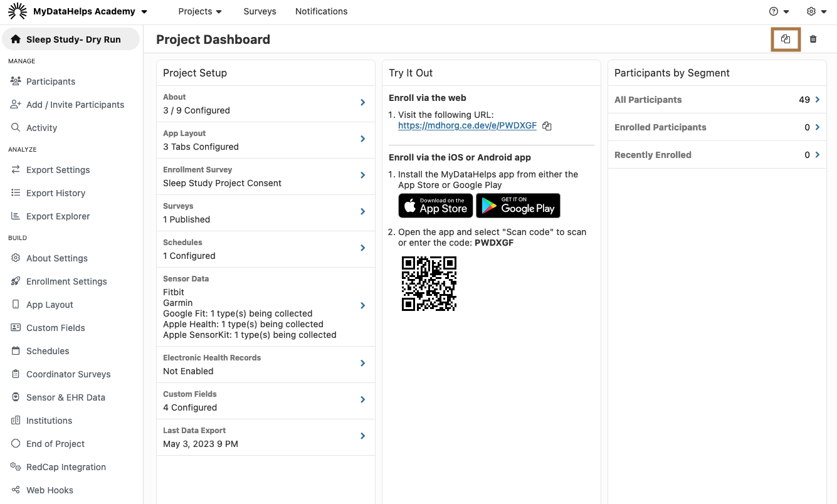Click the 'May 3, 2023 9 PM' value
Viewport: 837px width, 504px height.
click(201, 444)
